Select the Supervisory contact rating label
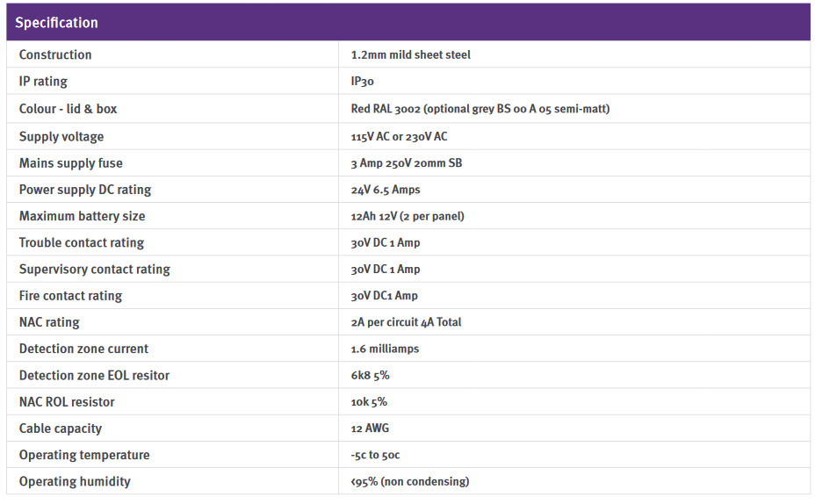 (x=95, y=270)
